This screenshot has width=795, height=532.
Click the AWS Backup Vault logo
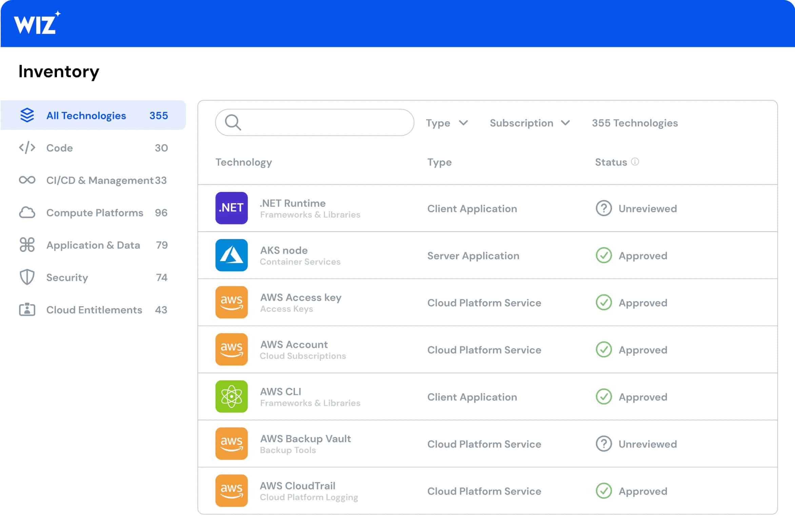coord(232,444)
